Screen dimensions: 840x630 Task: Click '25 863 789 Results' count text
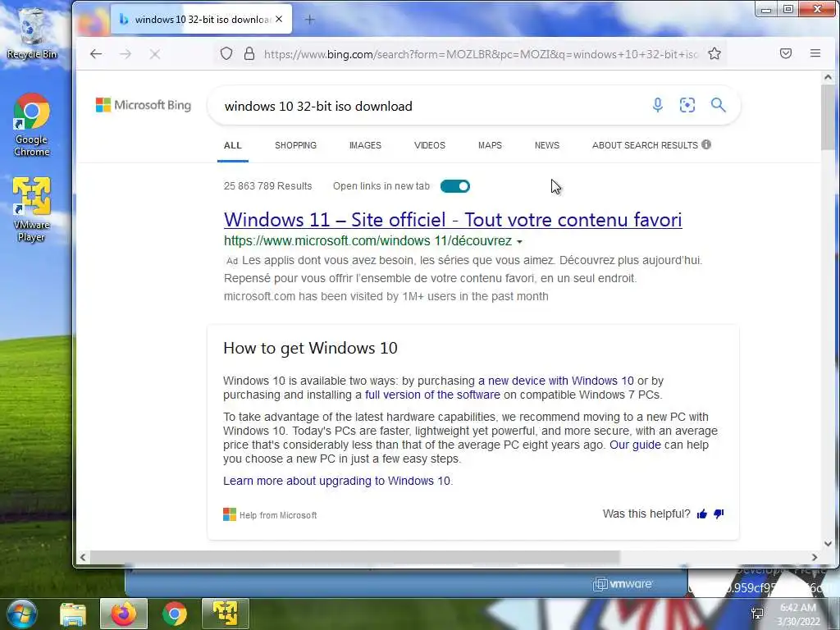(268, 186)
